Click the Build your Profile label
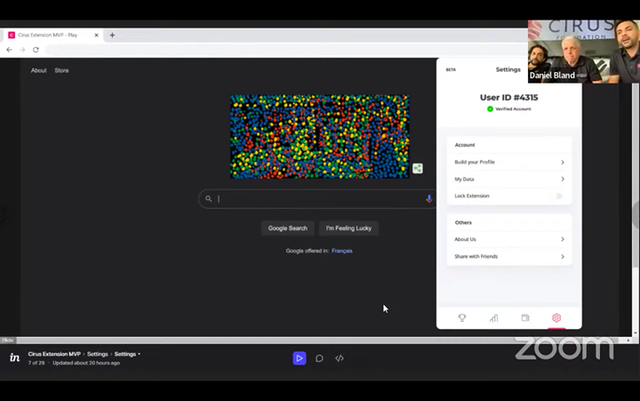 (x=475, y=162)
